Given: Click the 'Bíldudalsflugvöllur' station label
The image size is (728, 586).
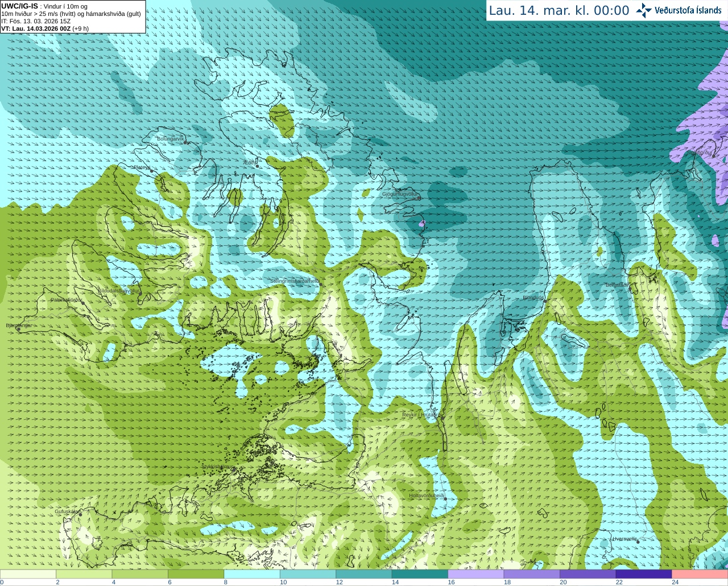Looking at the screenshot, I should coord(118,290).
